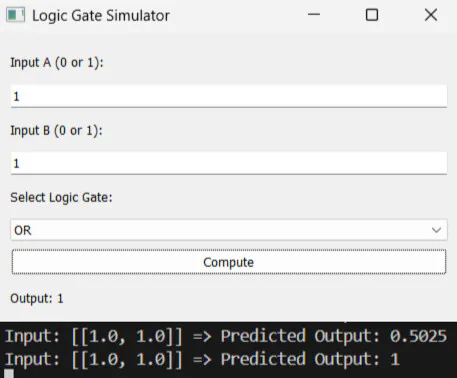Click the 'Select Logic Gate:' label
The width and height of the screenshot is (457, 378).
(61, 197)
